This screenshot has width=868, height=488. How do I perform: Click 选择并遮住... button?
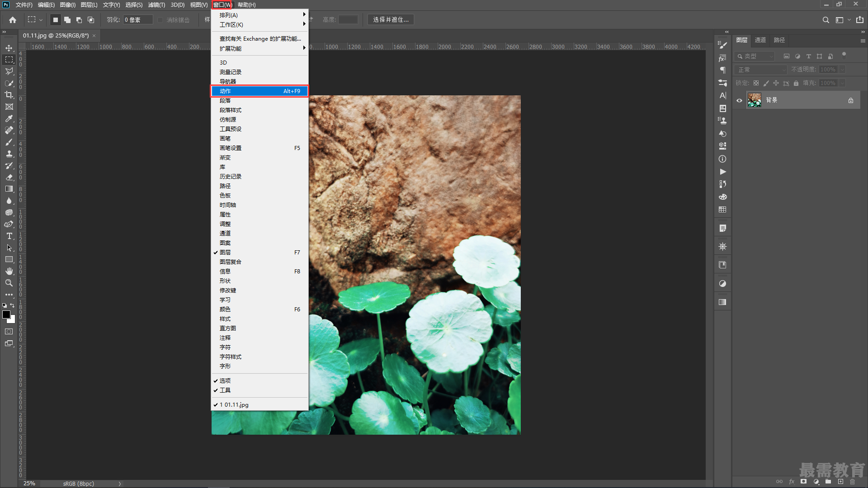391,20
